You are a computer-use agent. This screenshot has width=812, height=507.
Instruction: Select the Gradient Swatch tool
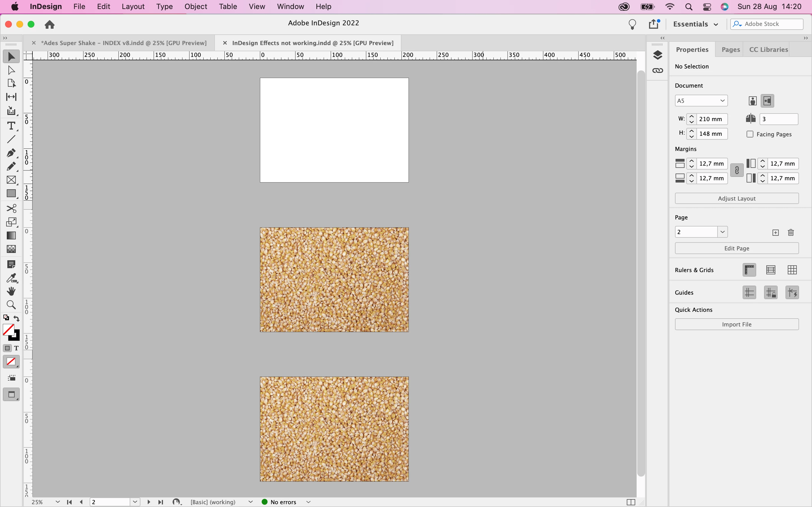click(x=11, y=235)
